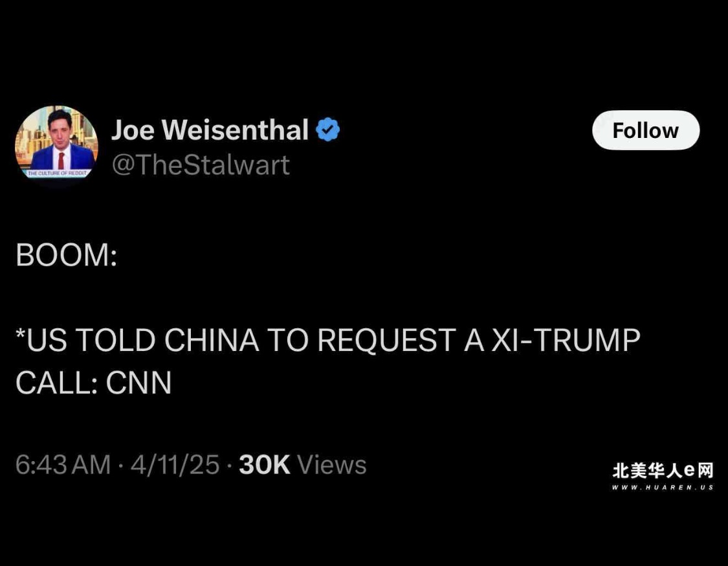728x566 pixels.
Task: Click the XI-TRUMP word in the tweet
Action: click(x=566, y=340)
